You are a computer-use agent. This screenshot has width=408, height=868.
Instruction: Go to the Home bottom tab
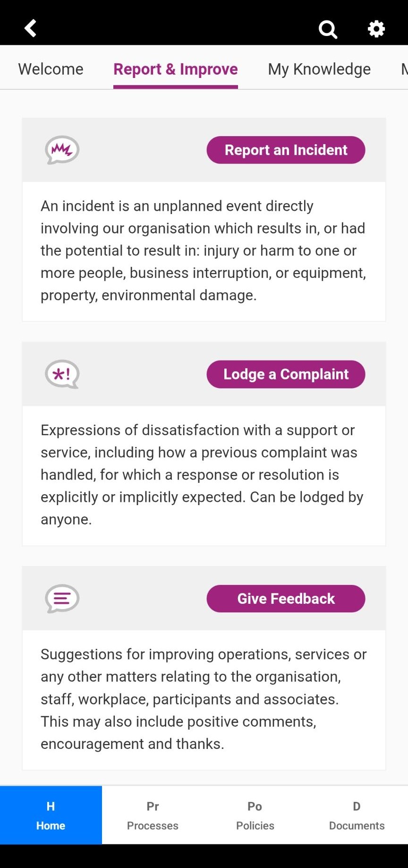[51, 815]
